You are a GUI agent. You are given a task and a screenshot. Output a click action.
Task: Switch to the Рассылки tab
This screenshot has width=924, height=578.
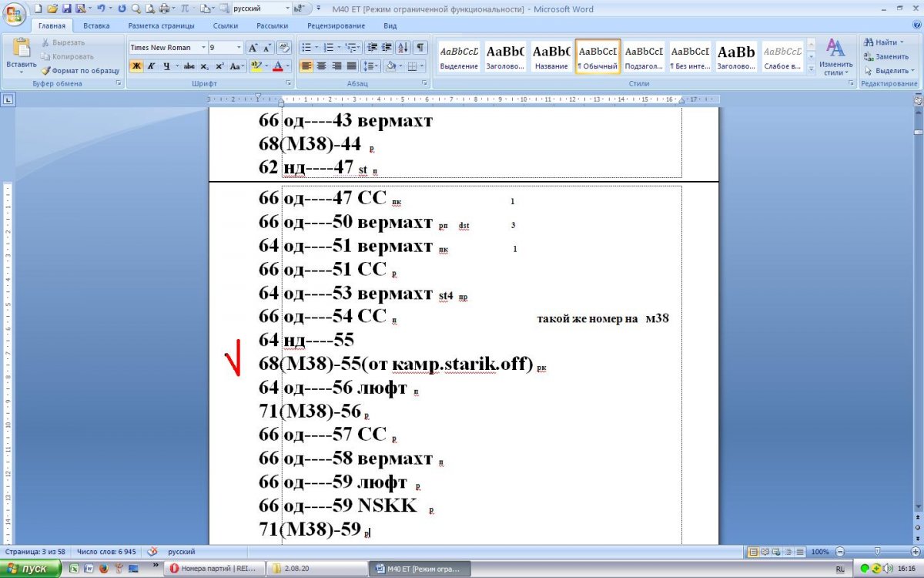tap(273, 25)
